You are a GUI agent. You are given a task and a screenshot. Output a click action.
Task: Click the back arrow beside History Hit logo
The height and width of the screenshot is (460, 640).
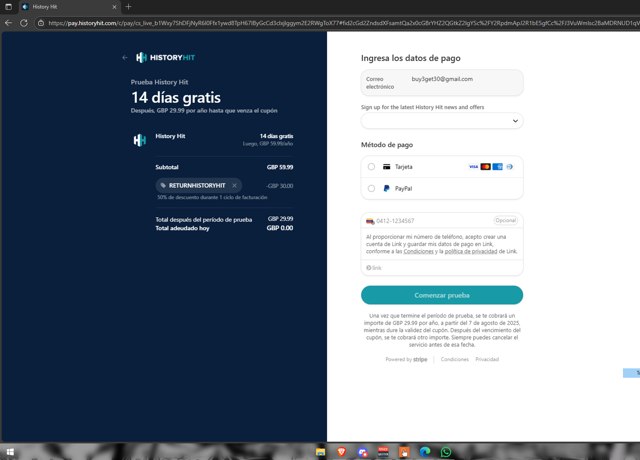pos(125,58)
